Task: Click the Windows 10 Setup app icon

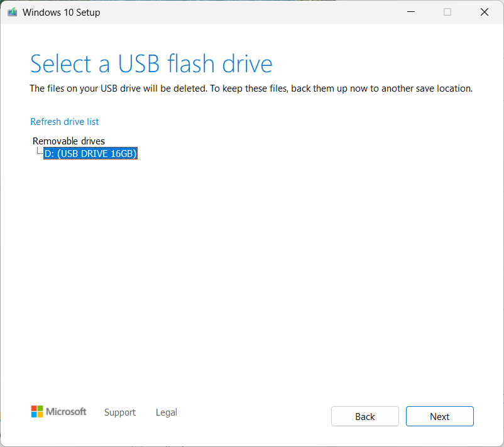Action: [12, 12]
